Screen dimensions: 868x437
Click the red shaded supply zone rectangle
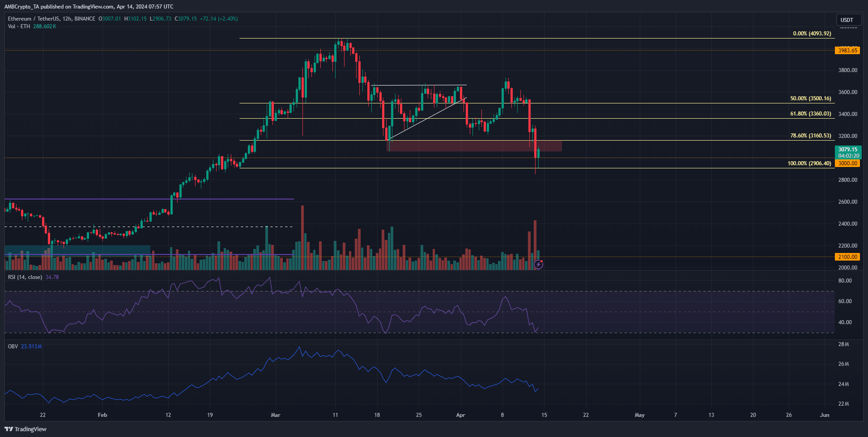474,146
